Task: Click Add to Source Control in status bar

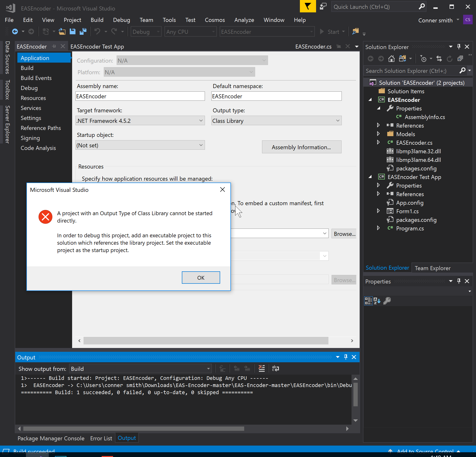Action: [x=425, y=452]
